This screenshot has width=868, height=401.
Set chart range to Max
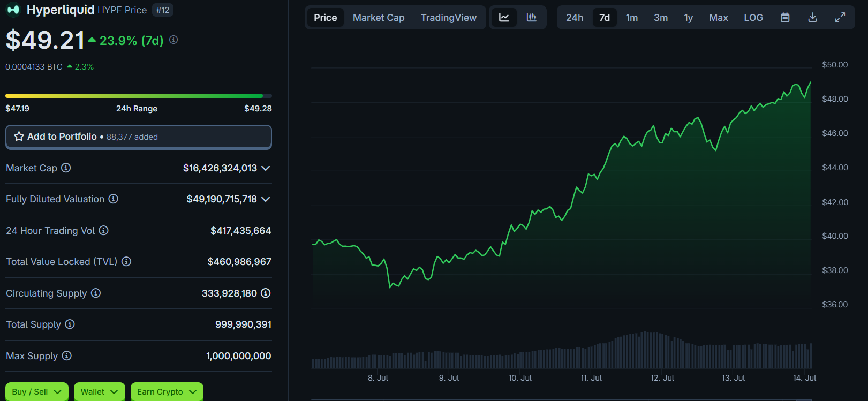tap(719, 18)
